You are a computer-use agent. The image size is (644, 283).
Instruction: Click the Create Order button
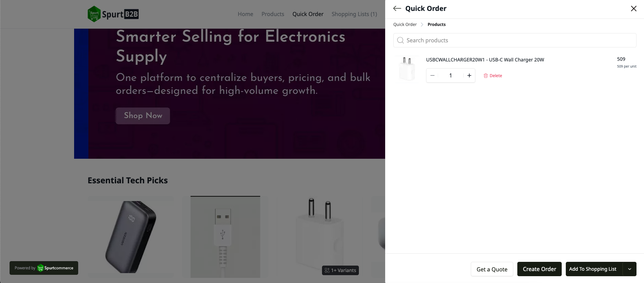click(539, 269)
